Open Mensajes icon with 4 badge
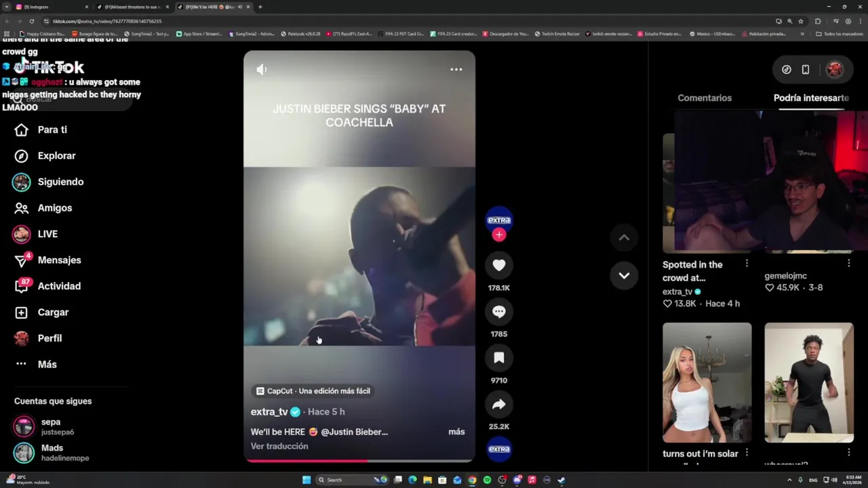 coord(22,260)
